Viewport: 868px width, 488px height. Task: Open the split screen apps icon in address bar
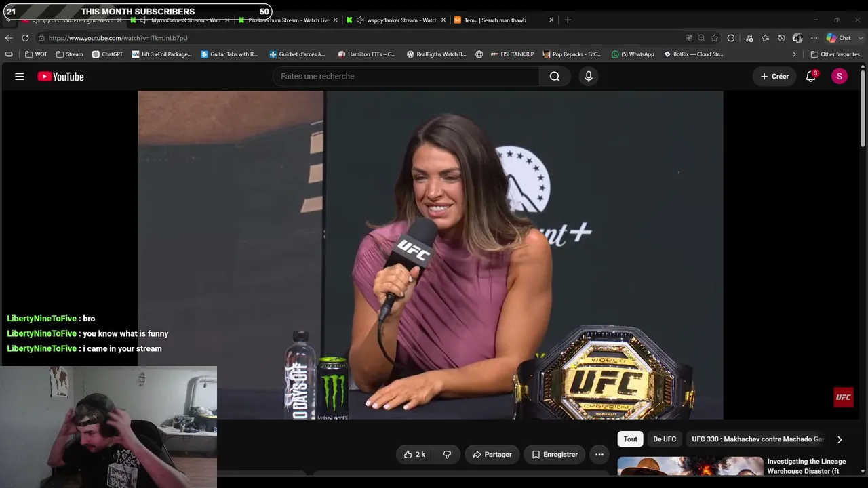[689, 38]
